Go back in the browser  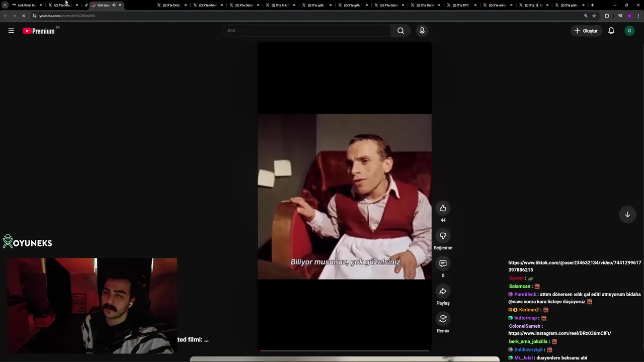point(6,16)
